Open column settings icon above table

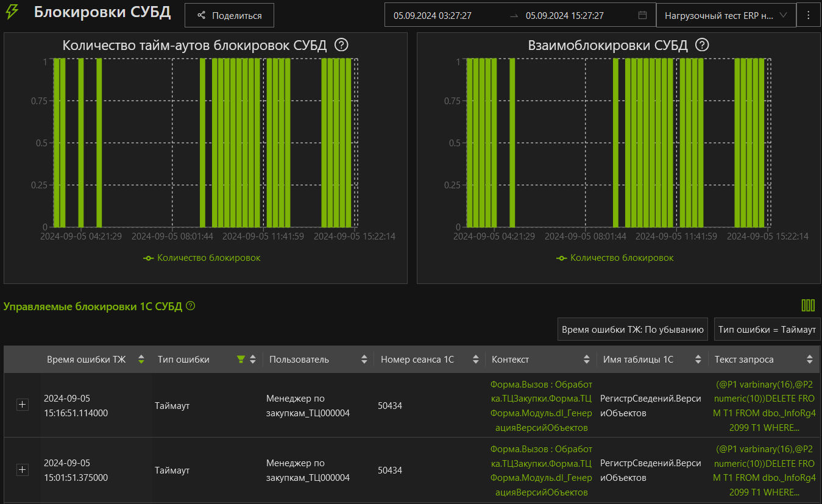coord(808,305)
